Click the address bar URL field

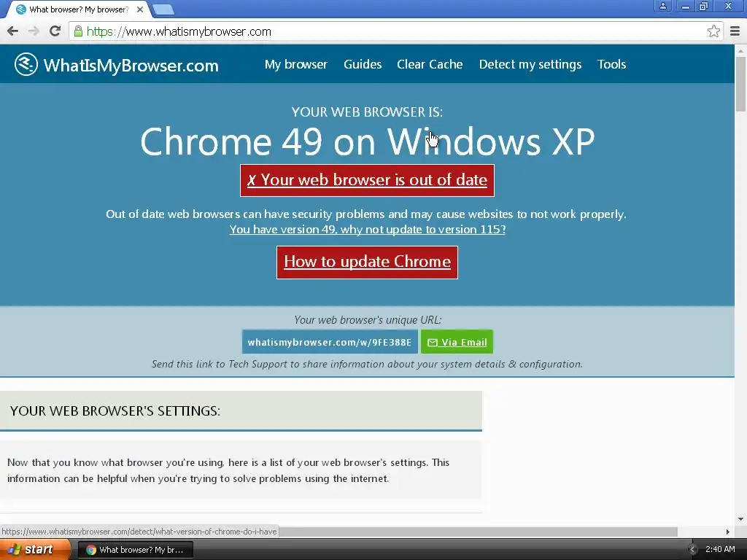click(395, 31)
